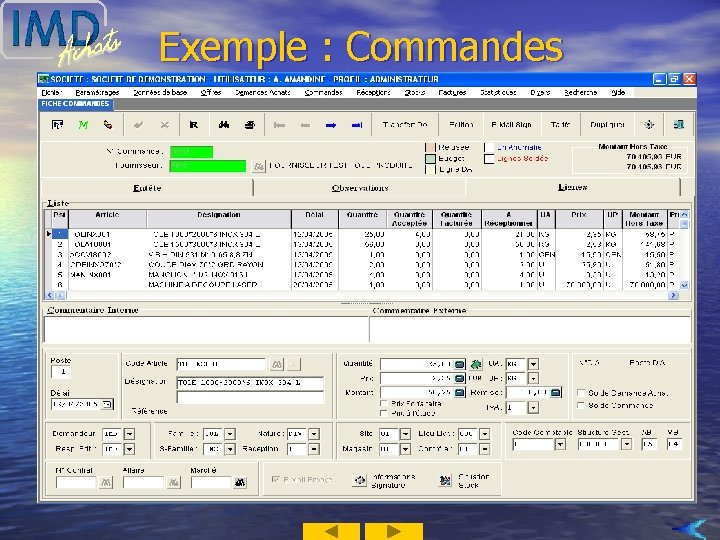Image resolution: width=720 pixels, height=540 pixels.
Task: Open search with toolbar binoculars icon
Action: tap(224, 124)
